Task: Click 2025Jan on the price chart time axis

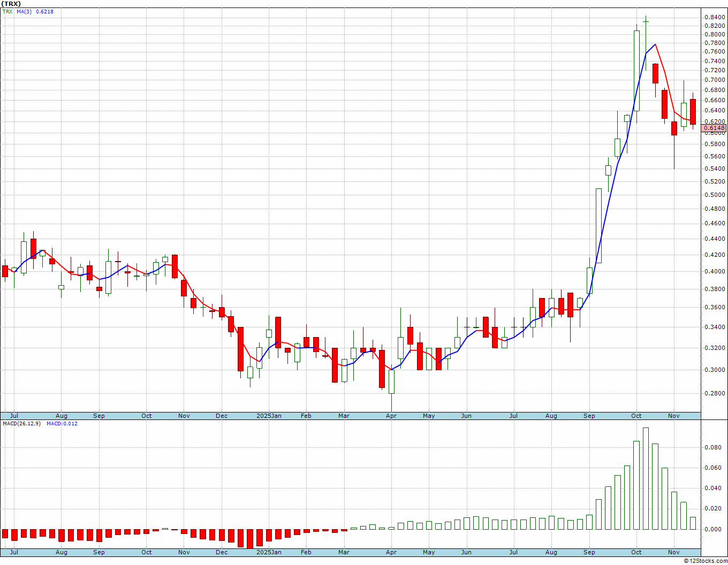Action: click(x=269, y=416)
